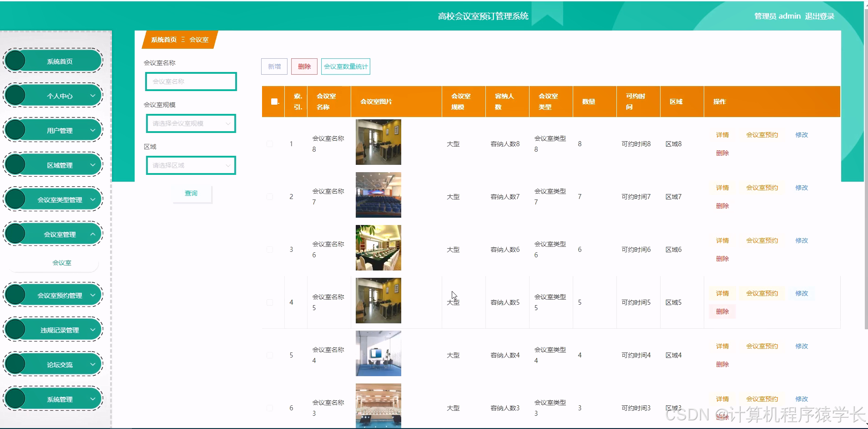Open 个人中心 menu label
The width and height of the screenshot is (868, 429).
tap(60, 96)
